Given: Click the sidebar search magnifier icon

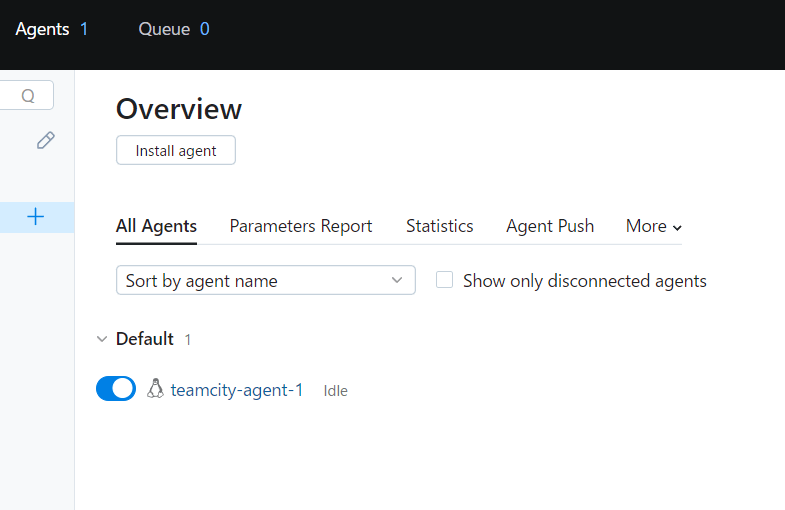Looking at the screenshot, I should [28, 96].
